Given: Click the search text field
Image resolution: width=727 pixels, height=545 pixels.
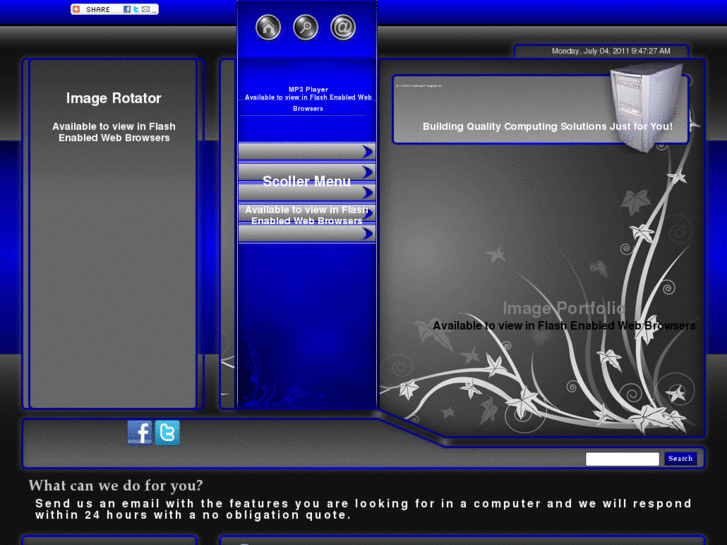Looking at the screenshot, I should coord(622,459).
